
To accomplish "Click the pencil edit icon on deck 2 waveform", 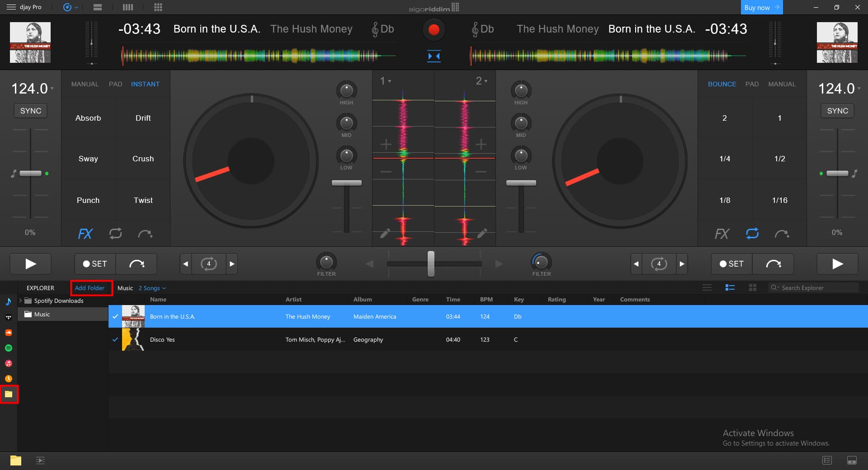I will tap(482, 233).
